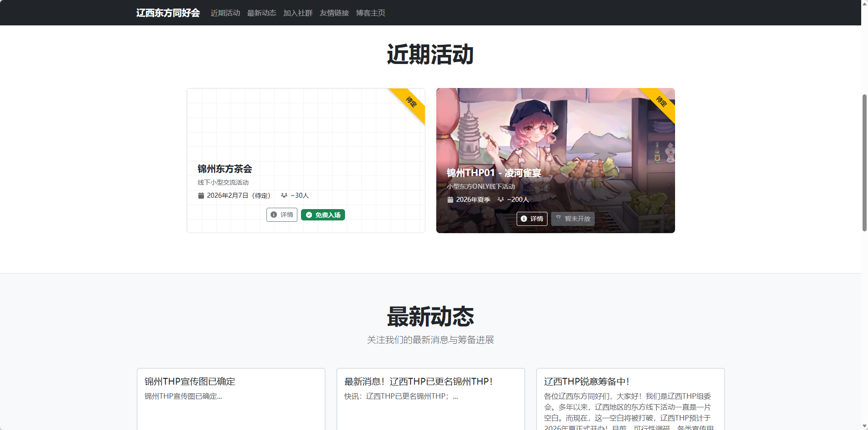Go to 最新动态 in the navbar
The height and width of the screenshot is (430, 868).
261,13
